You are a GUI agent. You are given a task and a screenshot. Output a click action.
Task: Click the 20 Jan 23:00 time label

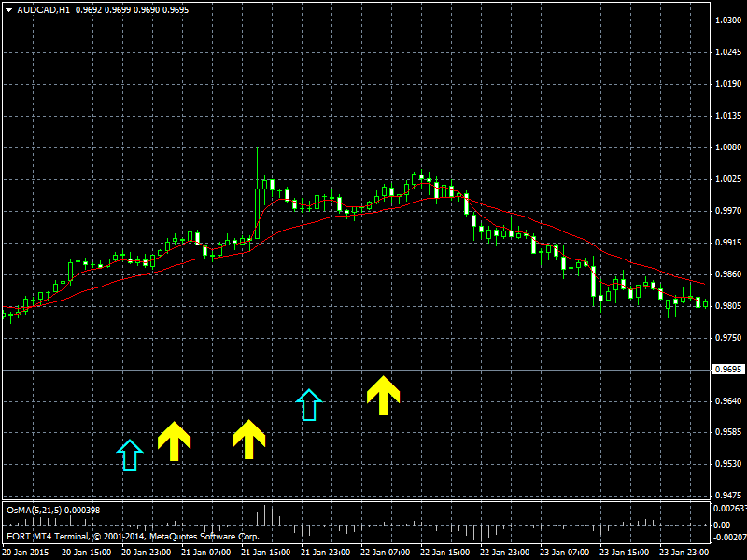click(x=147, y=553)
